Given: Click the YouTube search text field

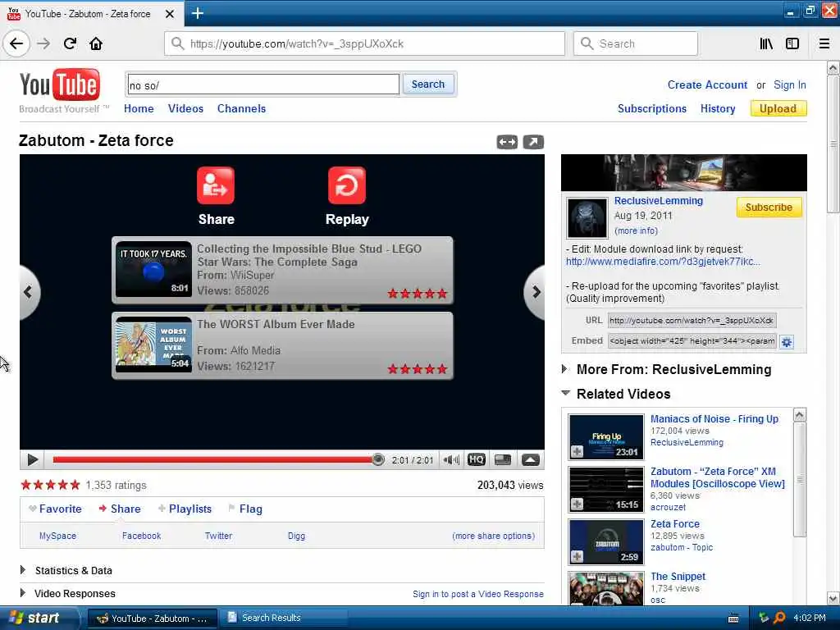Looking at the screenshot, I should [263, 84].
